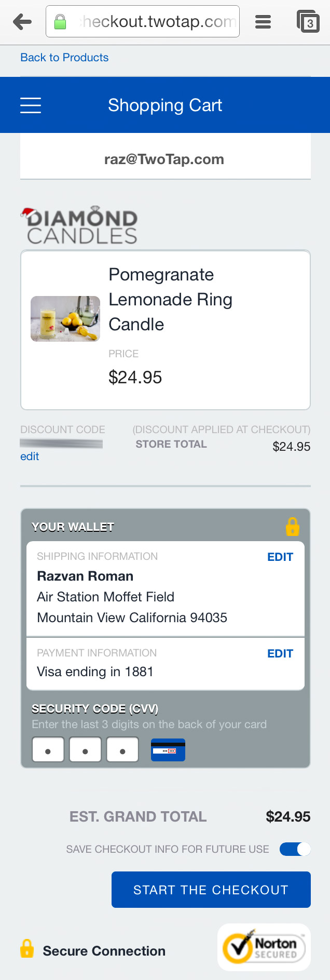Open the browser tabs counter icon

[x=308, y=22]
